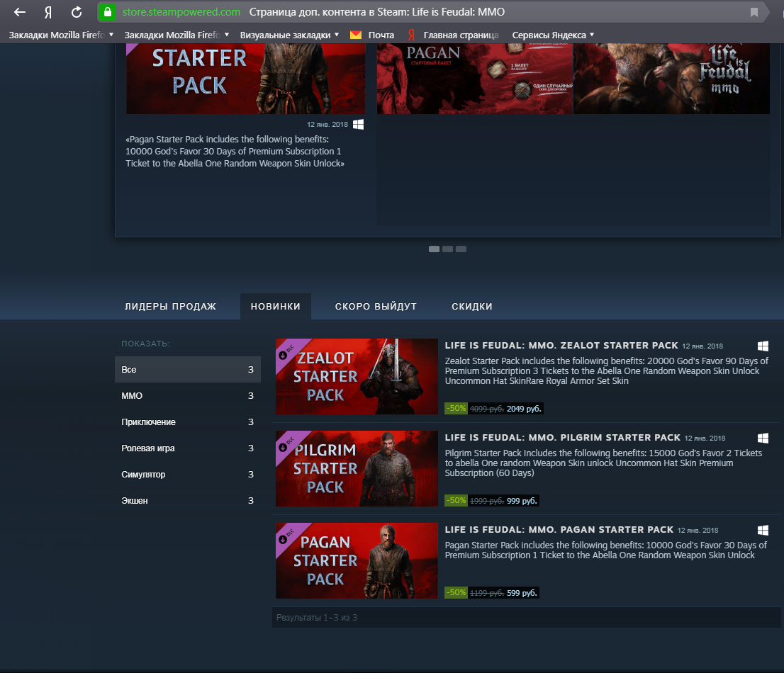Click crossed-out 1199 руб. original price
This screenshot has height=673, width=784.
486,593
